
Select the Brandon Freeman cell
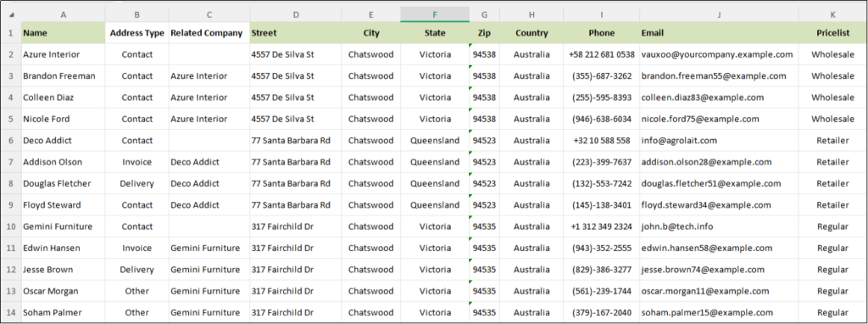(63, 76)
